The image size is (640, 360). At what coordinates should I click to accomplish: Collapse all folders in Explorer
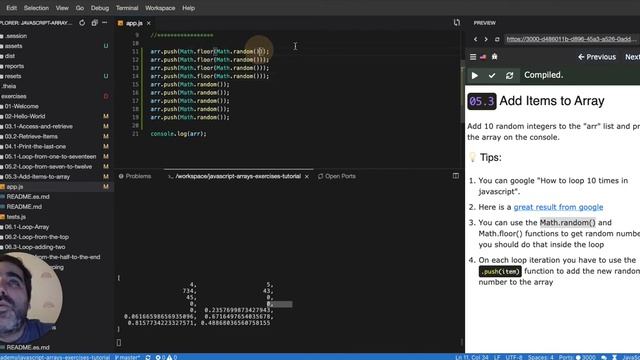pyautogui.click(x=94, y=23)
